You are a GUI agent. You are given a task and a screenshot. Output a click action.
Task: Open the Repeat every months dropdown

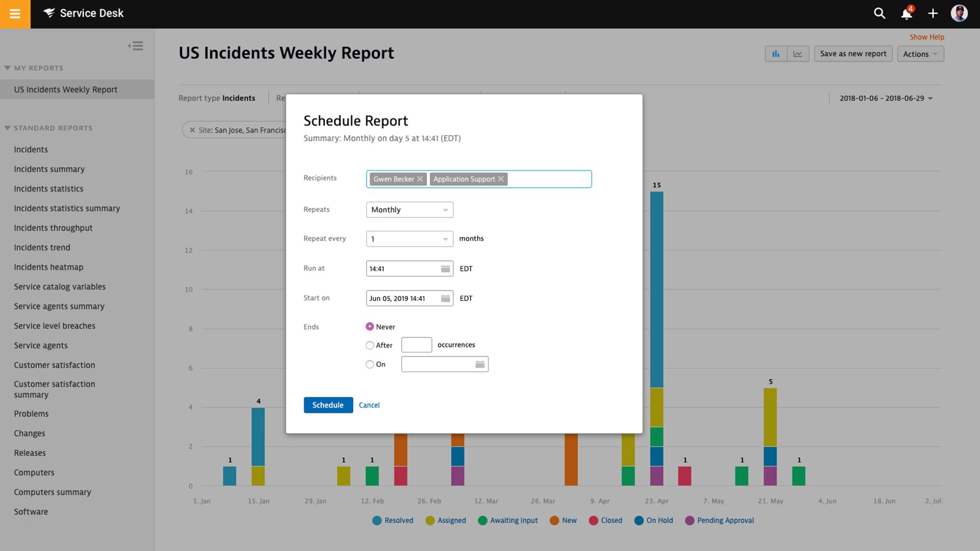pos(409,239)
